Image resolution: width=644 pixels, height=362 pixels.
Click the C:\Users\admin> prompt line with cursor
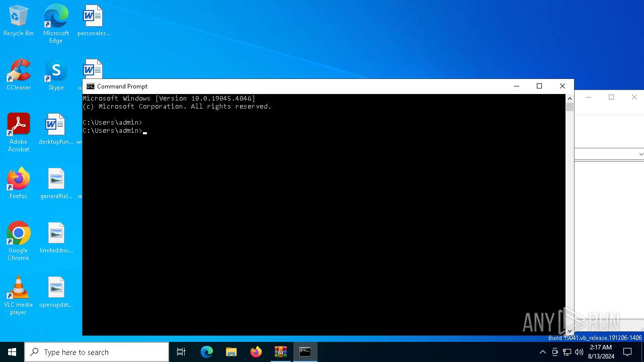115,131
